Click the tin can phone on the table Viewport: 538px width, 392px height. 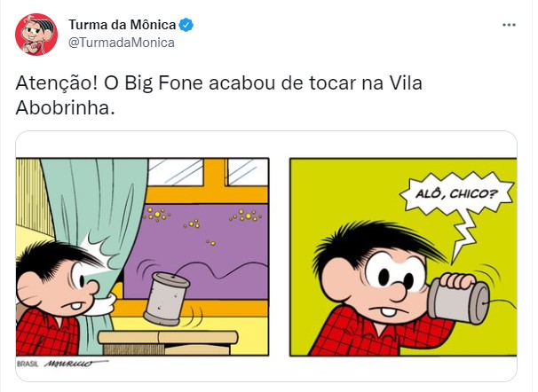tap(166, 299)
